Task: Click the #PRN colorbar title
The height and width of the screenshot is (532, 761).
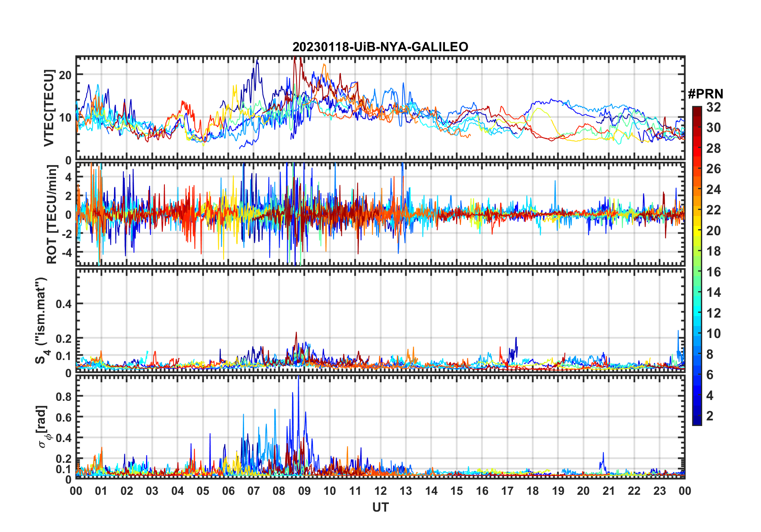Action: pos(706,94)
